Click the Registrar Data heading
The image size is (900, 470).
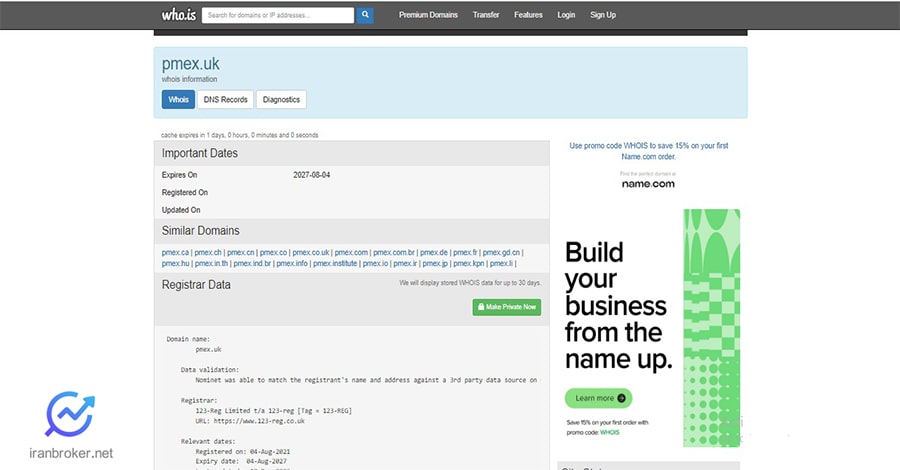point(196,285)
